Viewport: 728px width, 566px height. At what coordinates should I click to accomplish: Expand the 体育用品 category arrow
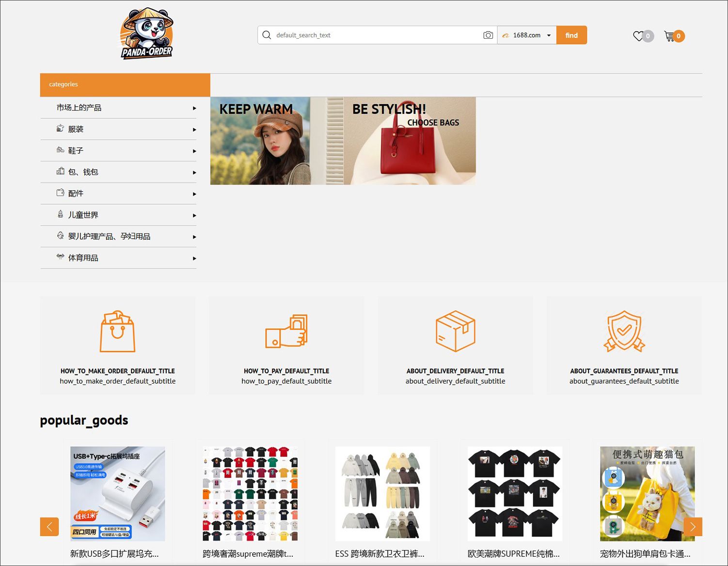pos(194,259)
